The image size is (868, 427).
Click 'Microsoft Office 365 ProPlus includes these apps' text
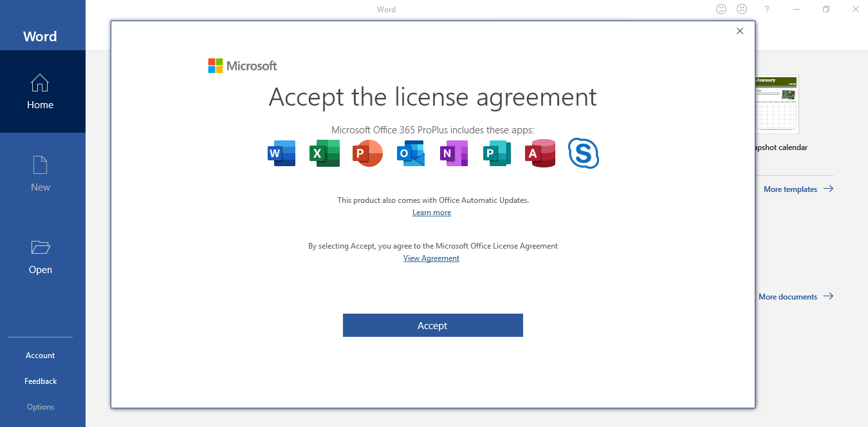(x=432, y=129)
